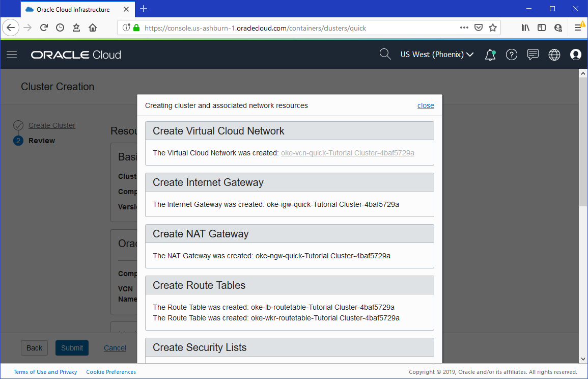Expand the US West (Phoenix) region dropdown

(x=437, y=55)
